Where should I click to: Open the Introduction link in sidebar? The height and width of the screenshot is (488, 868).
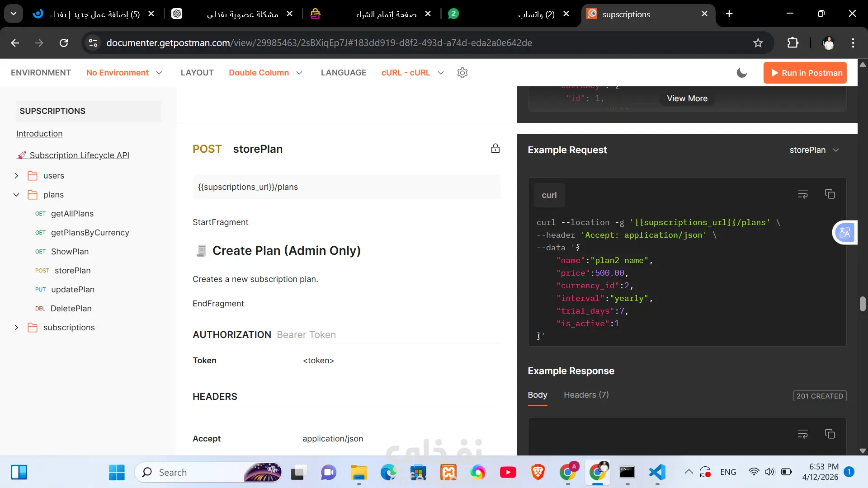pos(39,134)
